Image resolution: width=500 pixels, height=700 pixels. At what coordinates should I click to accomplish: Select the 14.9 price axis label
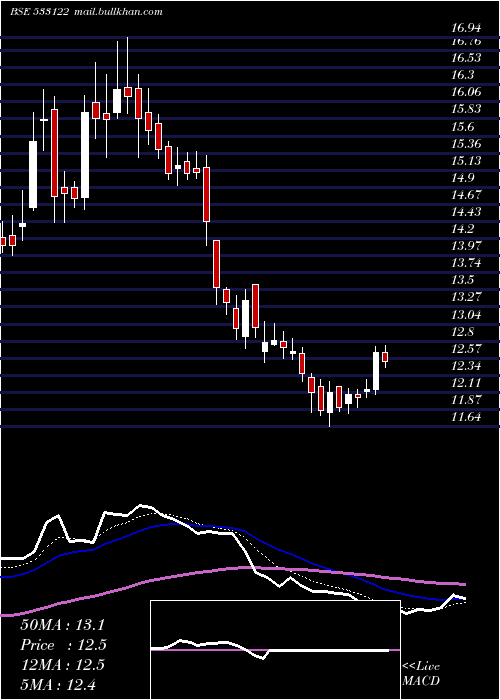(x=462, y=178)
